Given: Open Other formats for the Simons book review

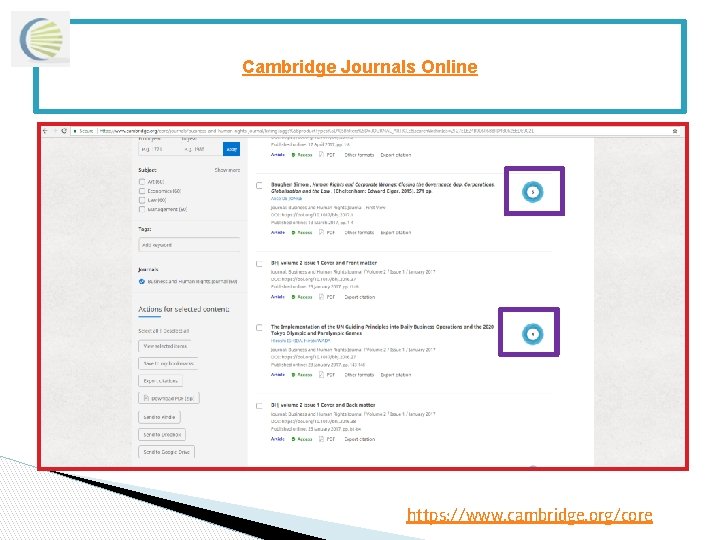Looking at the screenshot, I should coord(360,233).
